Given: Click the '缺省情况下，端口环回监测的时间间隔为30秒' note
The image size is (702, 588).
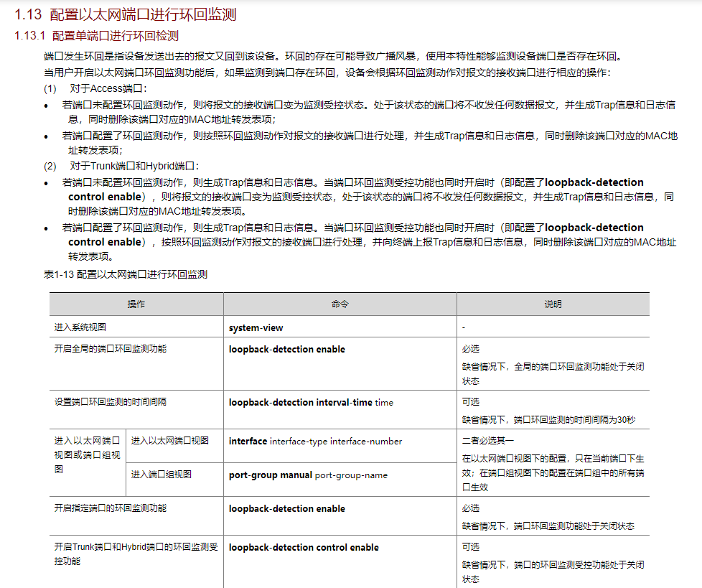Looking at the screenshot, I should [548, 419].
